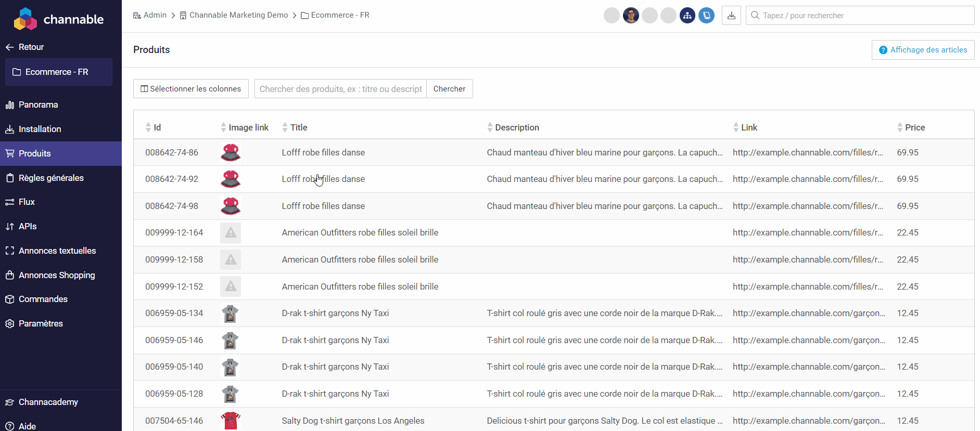Click missing-image warning icon for 009999-12-152

(231, 286)
